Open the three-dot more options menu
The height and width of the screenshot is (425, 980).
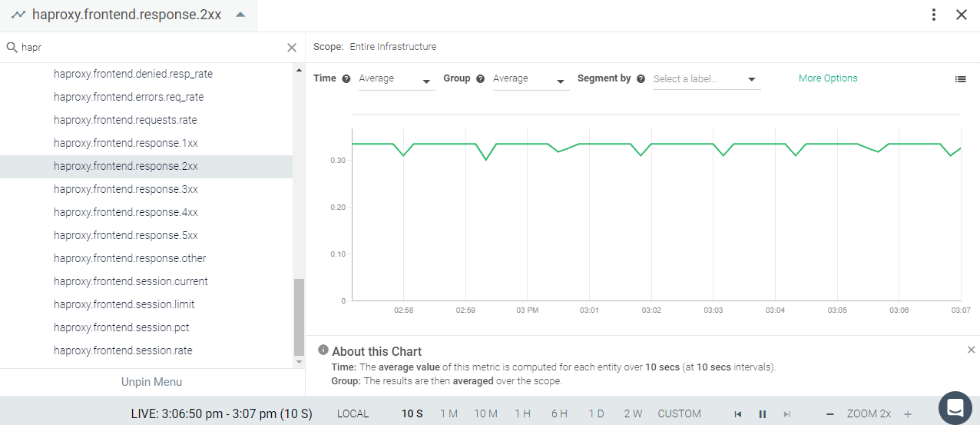(934, 15)
